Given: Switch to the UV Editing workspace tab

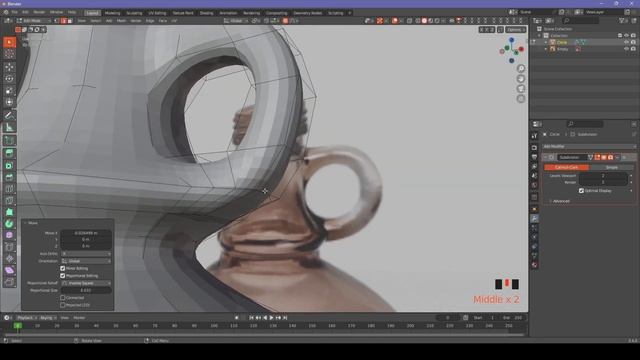Looking at the screenshot, I should click(157, 13).
